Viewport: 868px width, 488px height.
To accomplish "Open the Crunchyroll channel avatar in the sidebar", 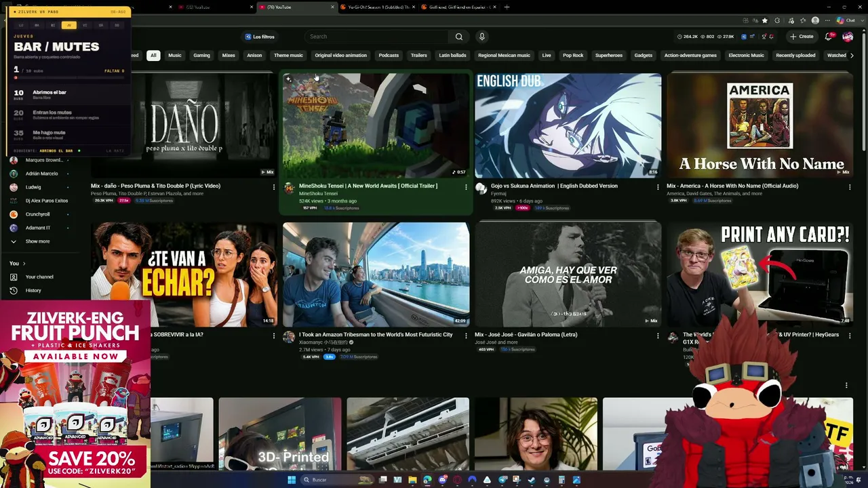I will tap(14, 214).
